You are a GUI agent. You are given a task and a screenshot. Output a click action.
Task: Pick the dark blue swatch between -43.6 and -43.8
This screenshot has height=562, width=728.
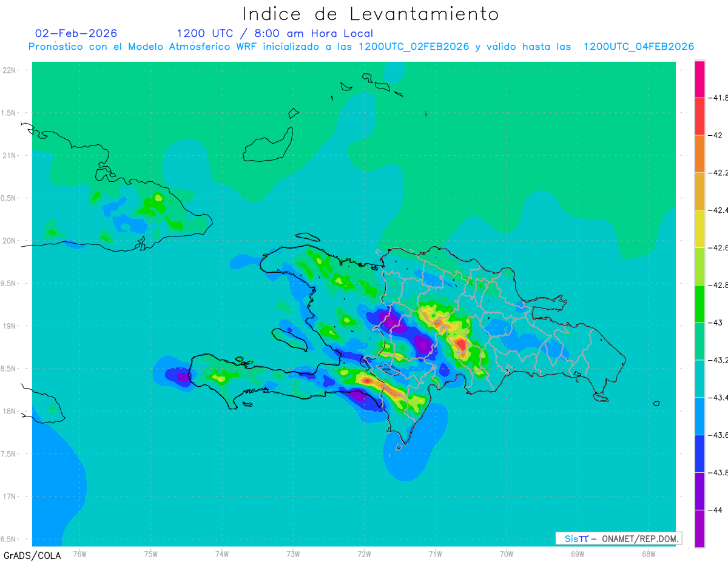pyautogui.click(x=699, y=454)
